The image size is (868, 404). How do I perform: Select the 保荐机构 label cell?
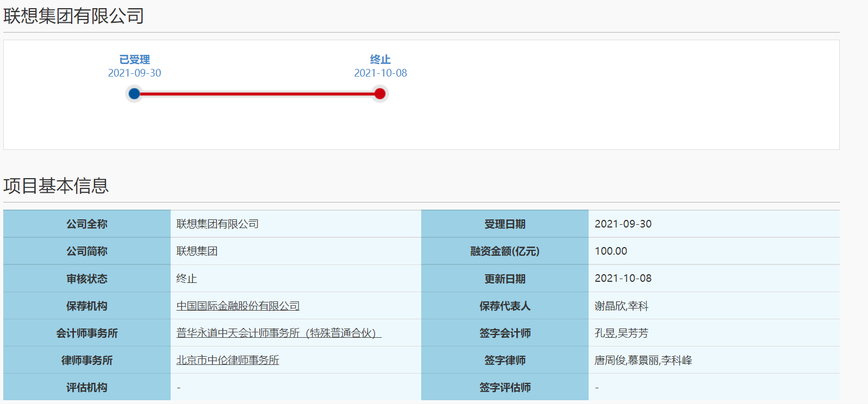[x=87, y=306]
